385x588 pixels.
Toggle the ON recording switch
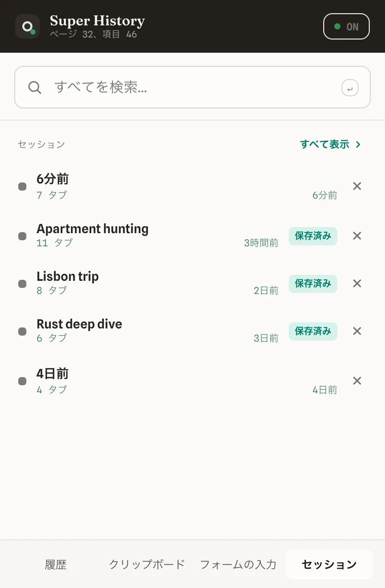(x=346, y=26)
